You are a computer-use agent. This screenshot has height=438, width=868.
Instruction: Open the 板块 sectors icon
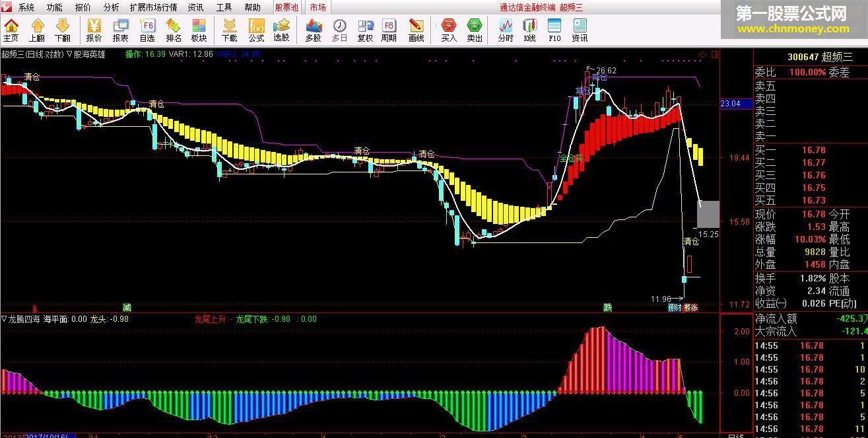point(199,30)
